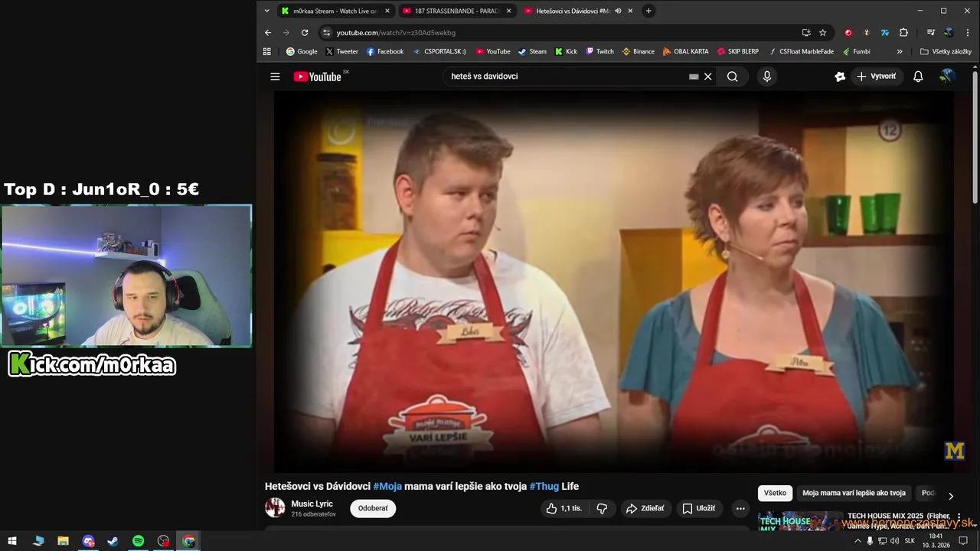Expand hidden bookmarks with double chevron
980x551 pixels.
(900, 51)
